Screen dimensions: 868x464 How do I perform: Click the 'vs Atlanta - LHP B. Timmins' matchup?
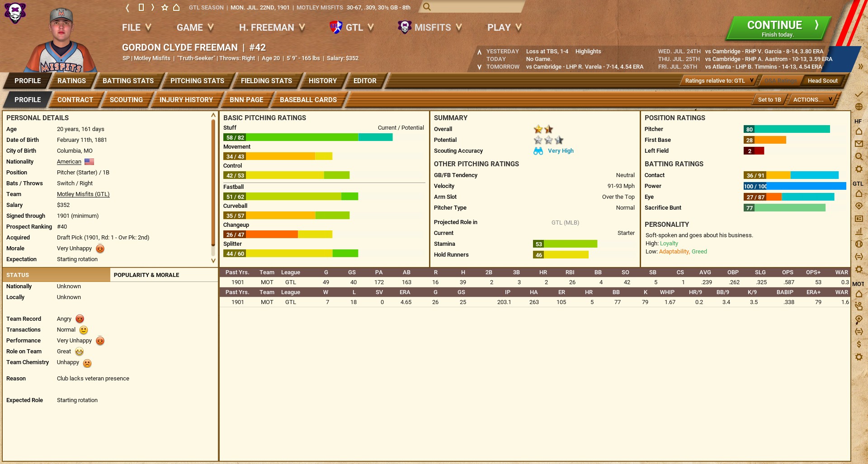click(x=764, y=67)
